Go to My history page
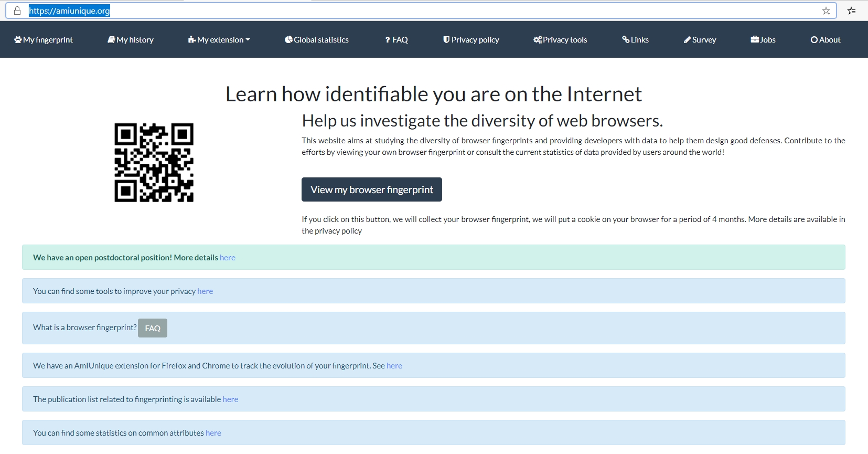Viewport: 868px width, 454px height. [131, 40]
